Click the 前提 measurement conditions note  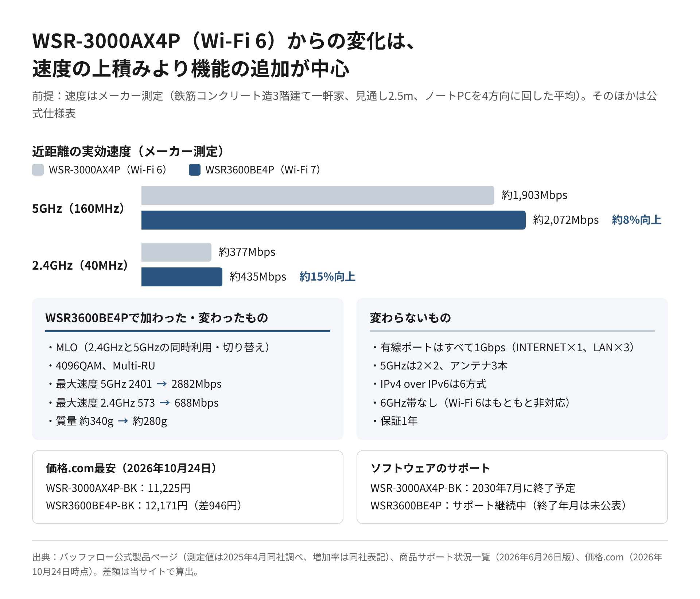coord(345,105)
